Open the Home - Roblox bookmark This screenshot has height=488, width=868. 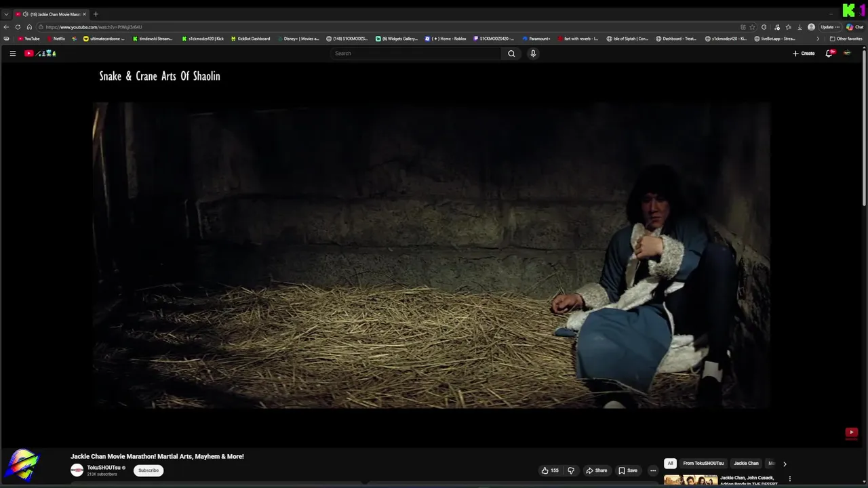click(x=446, y=39)
